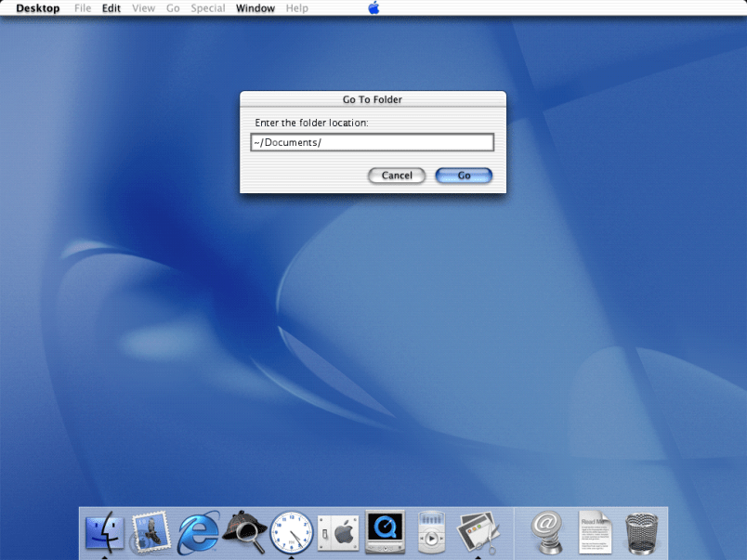Open the scissors and photos dock icon

[479, 532]
